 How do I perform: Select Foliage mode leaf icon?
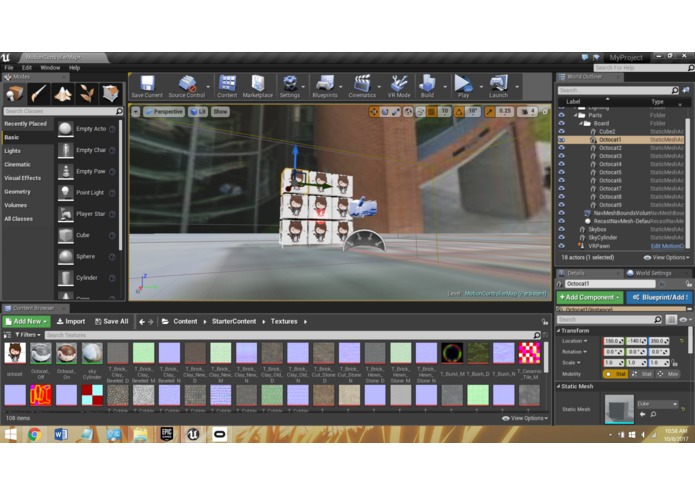coord(86,93)
